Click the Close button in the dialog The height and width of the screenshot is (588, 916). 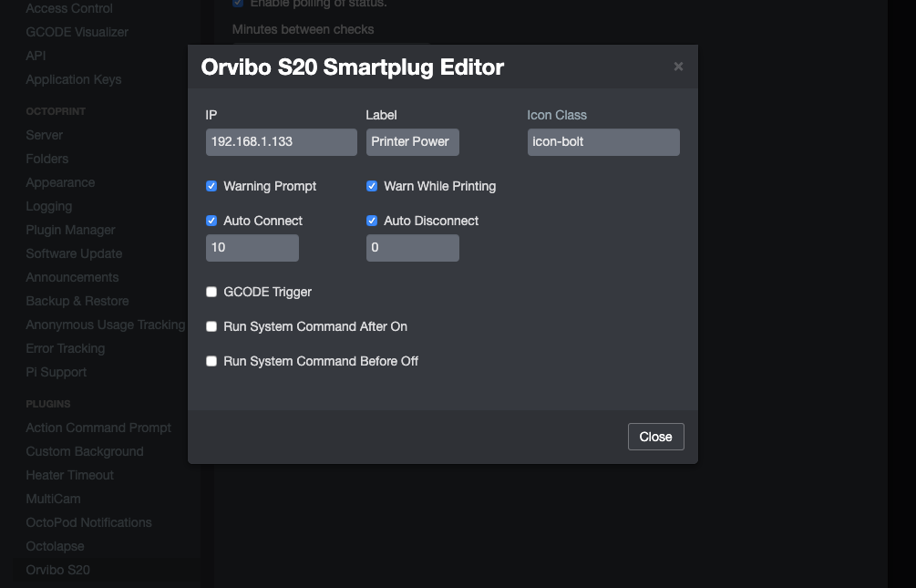coord(655,437)
